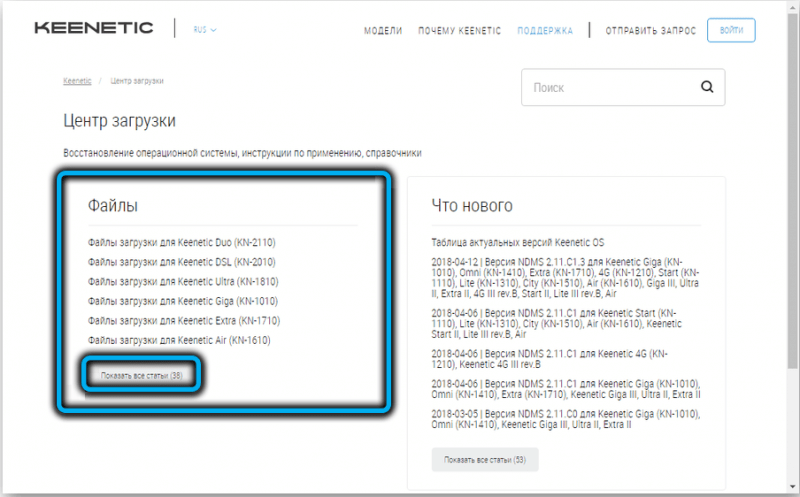Open ОТПРАВИТЬ ЗАПРОС link
This screenshot has height=497, width=800.
pyautogui.click(x=651, y=31)
